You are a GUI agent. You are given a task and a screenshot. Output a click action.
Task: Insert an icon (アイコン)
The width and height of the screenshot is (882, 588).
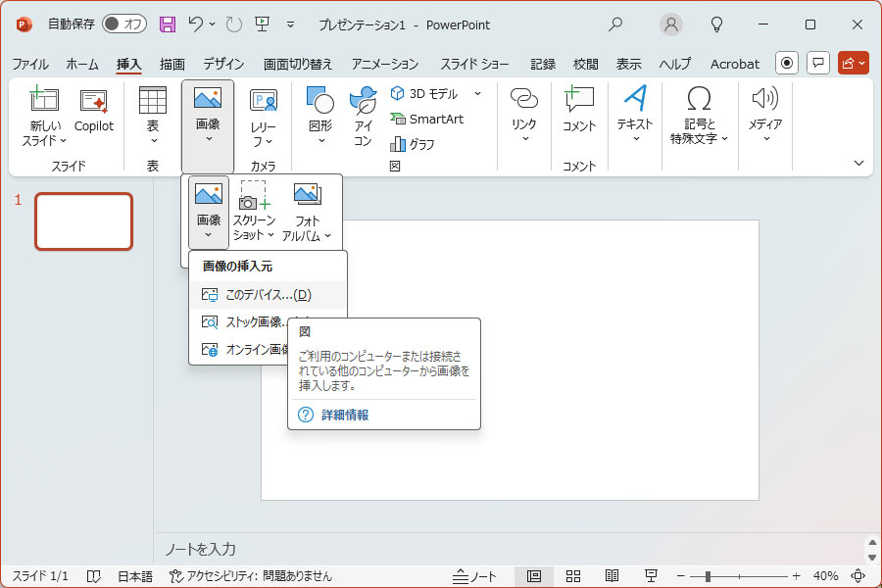coord(363,117)
